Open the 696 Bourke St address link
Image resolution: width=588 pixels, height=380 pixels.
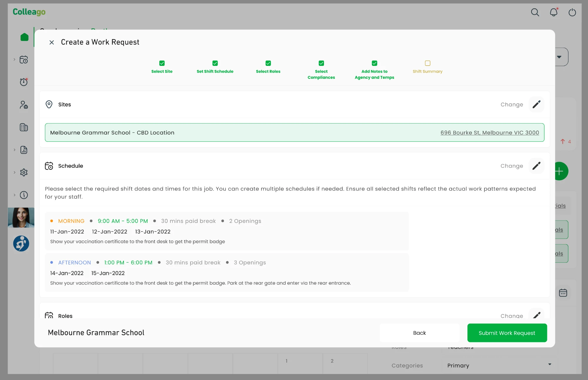pyautogui.click(x=490, y=133)
